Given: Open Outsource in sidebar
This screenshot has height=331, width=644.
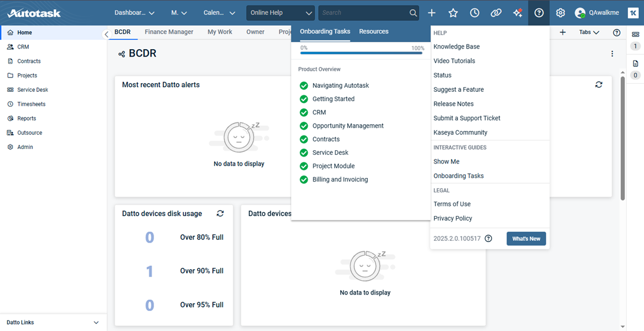Looking at the screenshot, I should coord(53,133).
